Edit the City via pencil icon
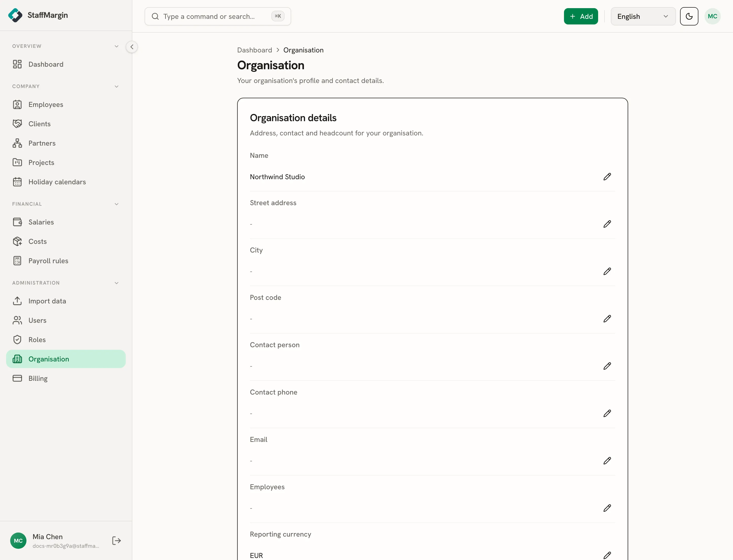The width and height of the screenshot is (733, 560). click(607, 271)
